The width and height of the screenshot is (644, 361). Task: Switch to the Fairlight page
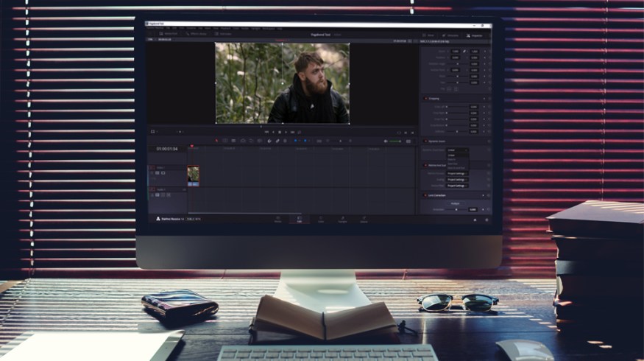point(342,219)
